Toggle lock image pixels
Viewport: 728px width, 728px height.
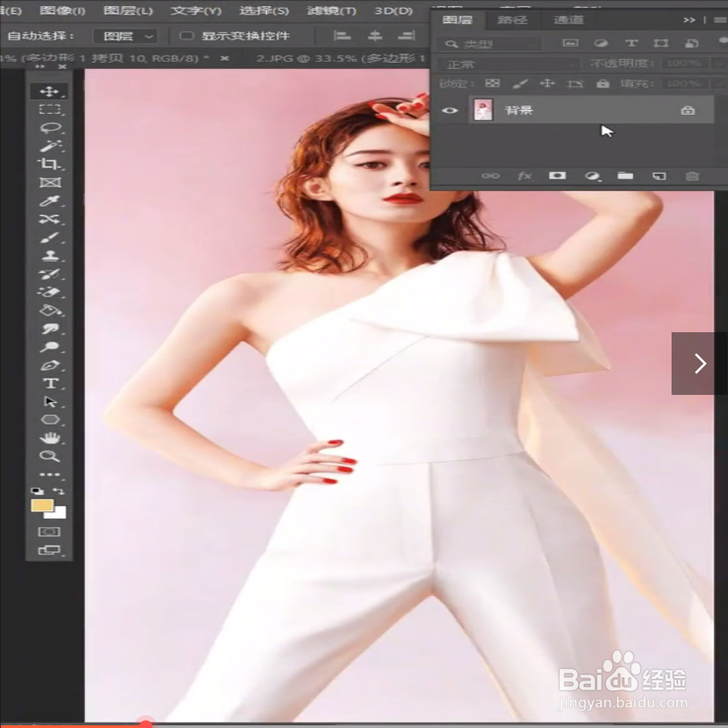point(520,83)
